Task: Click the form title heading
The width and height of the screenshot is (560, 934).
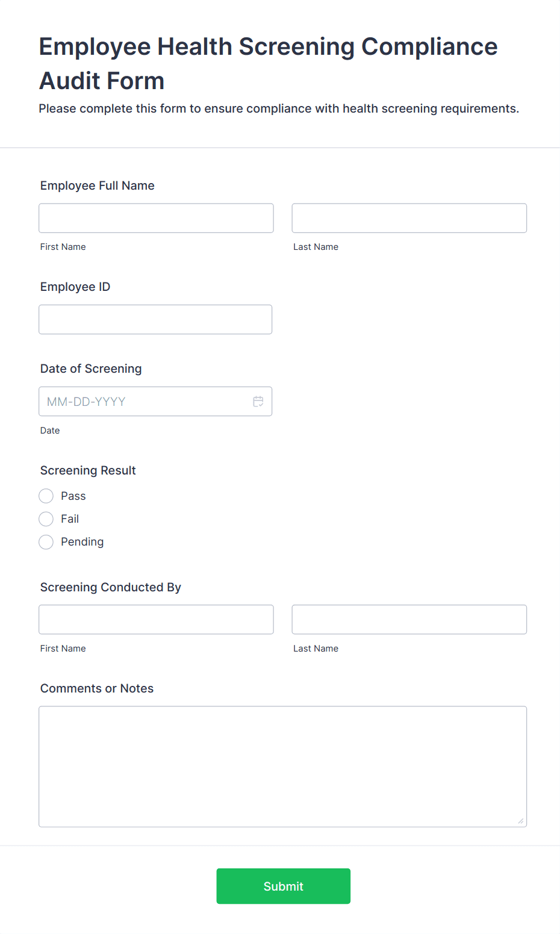Action: click(269, 63)
